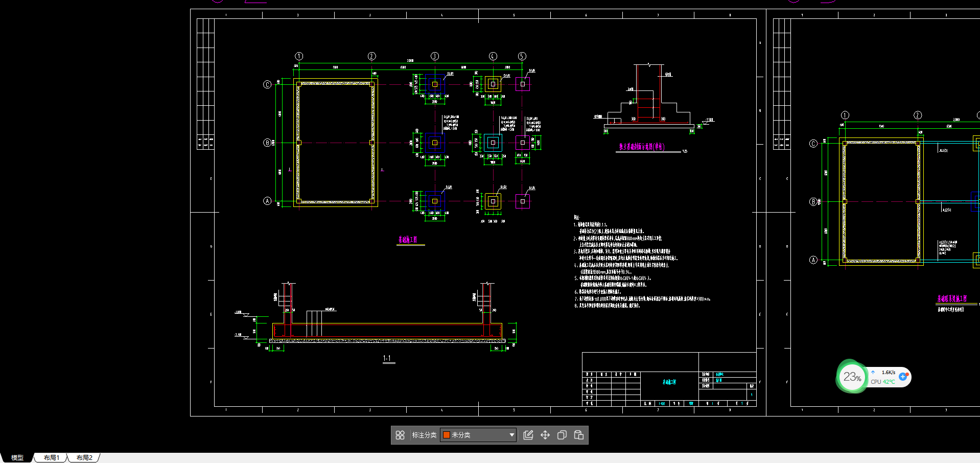
Task: Switch to the 布局2 tab
Action: 84,458
